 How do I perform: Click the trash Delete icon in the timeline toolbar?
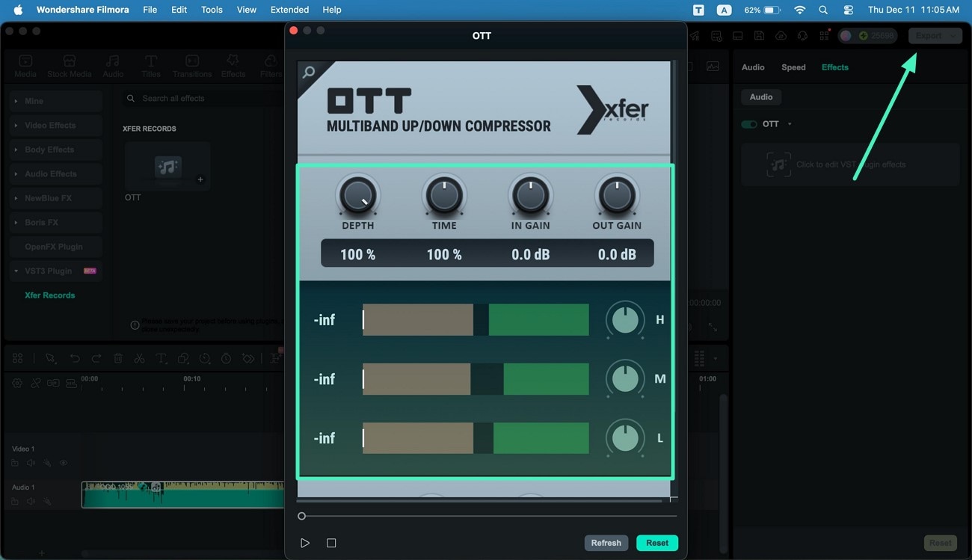(x=118, y=359)
